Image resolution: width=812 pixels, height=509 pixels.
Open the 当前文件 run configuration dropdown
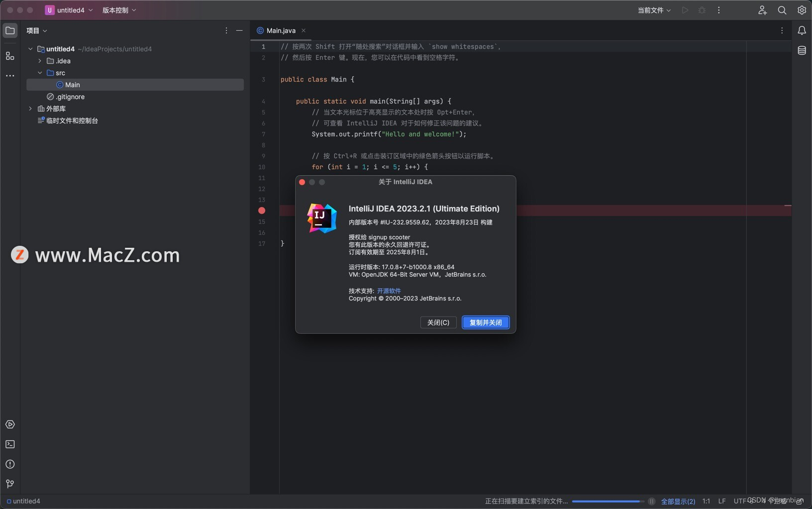pos(654,10)
